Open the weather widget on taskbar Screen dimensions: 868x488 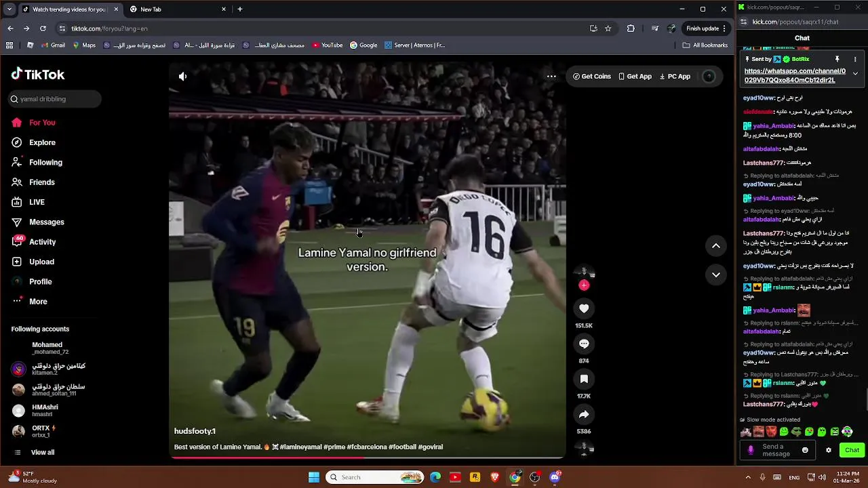(32, 477)
